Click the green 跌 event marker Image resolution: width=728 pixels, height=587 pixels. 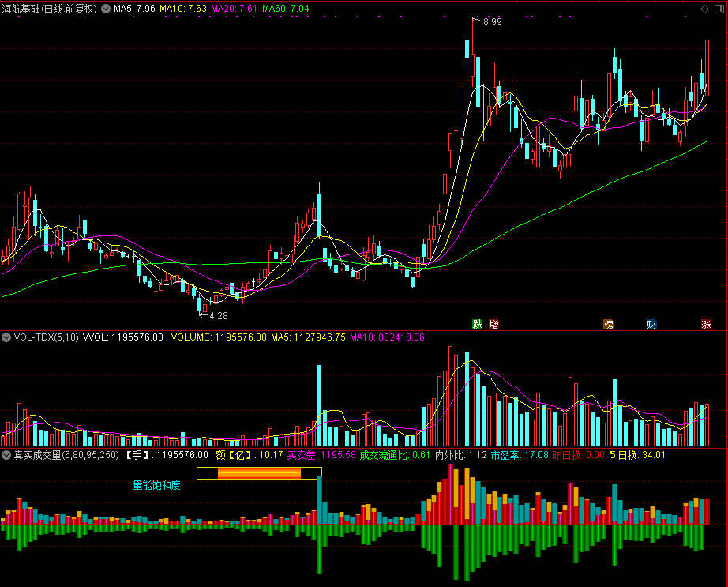pyautogui.click(x=477, y=324)
